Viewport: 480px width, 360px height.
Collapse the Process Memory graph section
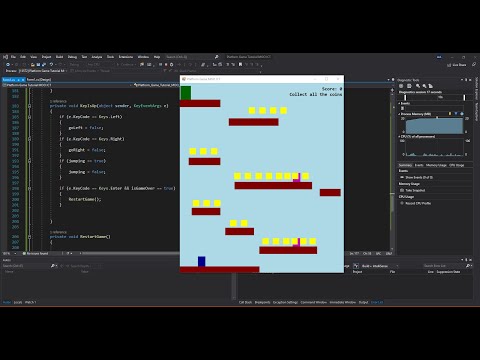coord(399,114)
